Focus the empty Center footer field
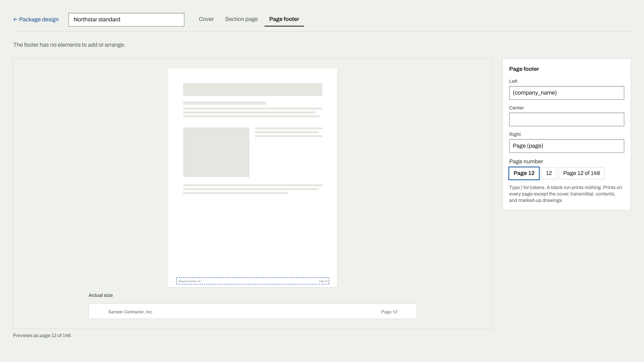Screen dimensions: 644x362 [567, 119]
